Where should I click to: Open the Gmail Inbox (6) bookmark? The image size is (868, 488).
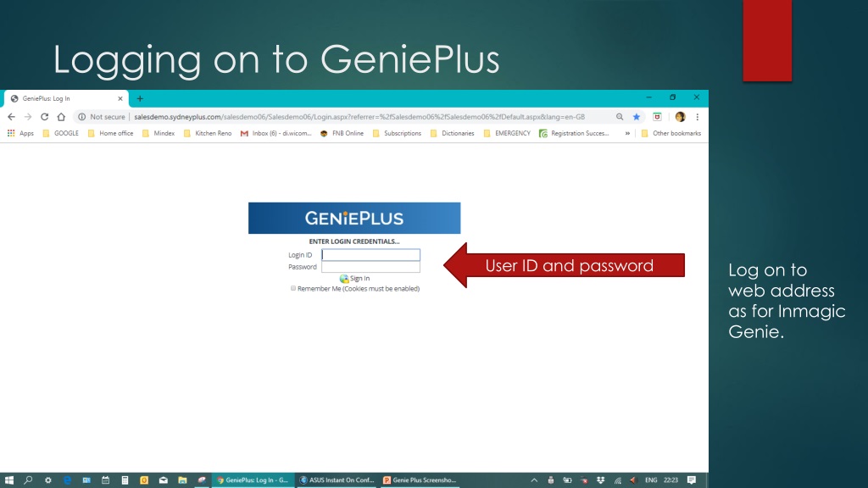tap(276, 133)
